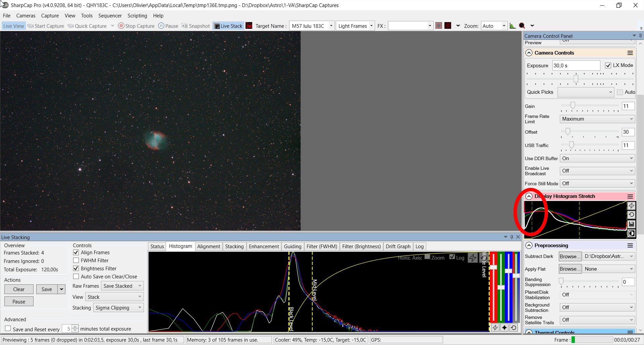
Task: Click Quick Capture in the toolbar
Action: pyautogui.click(x=87, y=26)
